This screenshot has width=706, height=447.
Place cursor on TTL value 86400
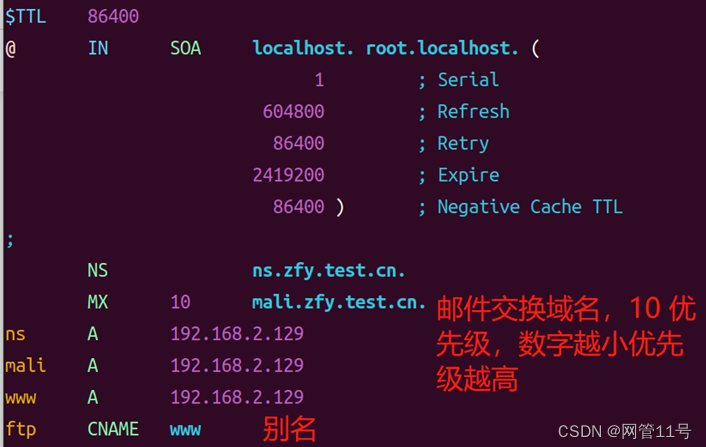[113, 17]
